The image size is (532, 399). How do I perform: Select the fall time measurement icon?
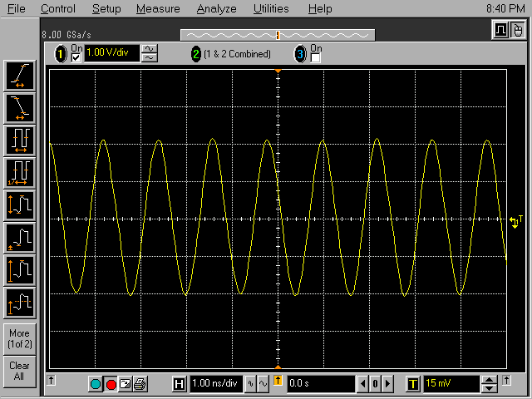(19, 107)
